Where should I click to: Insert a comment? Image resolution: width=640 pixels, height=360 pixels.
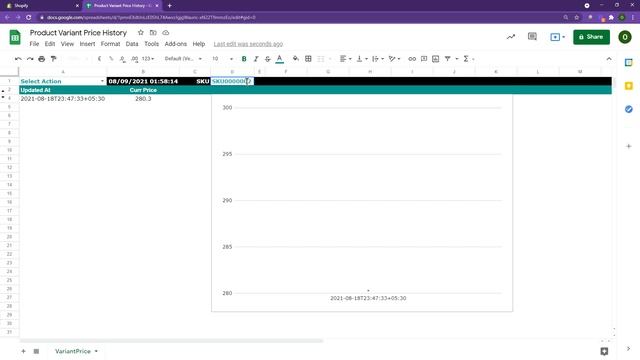pos(424,59)
